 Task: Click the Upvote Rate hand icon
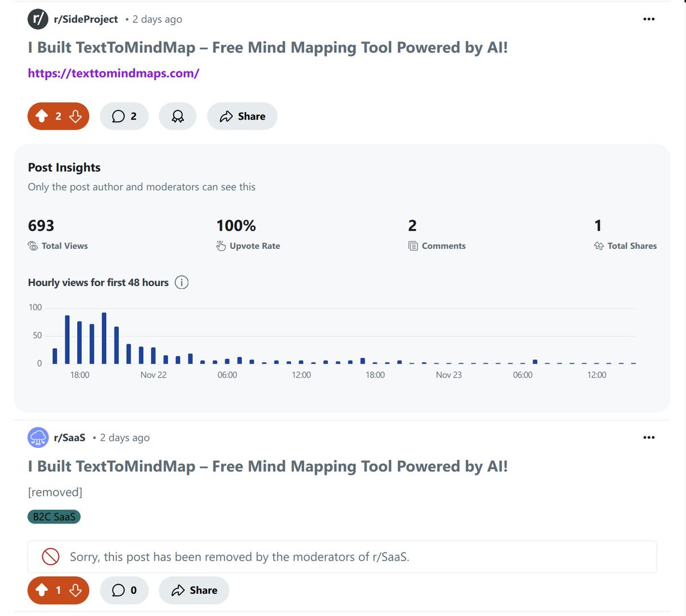[x=221, y=246]
